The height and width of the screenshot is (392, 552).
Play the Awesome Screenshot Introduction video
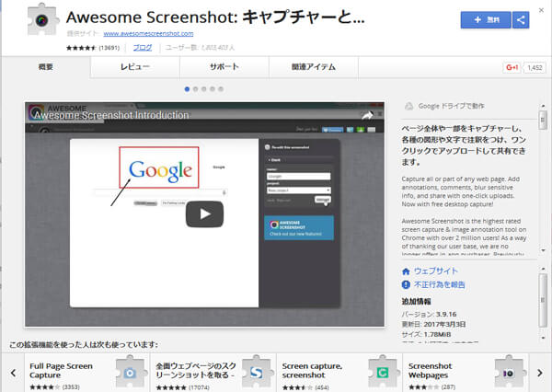[204, 213]
